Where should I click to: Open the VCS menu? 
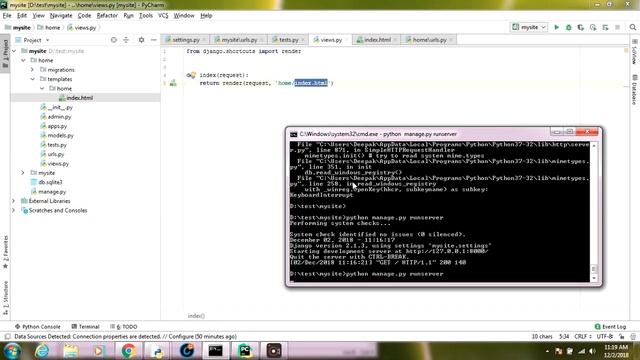[163, 16]
